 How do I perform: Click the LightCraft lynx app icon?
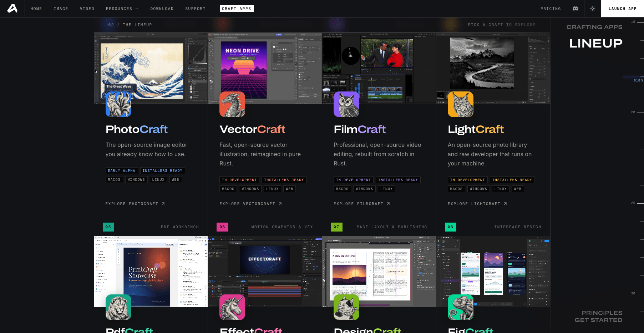[461, 104]
